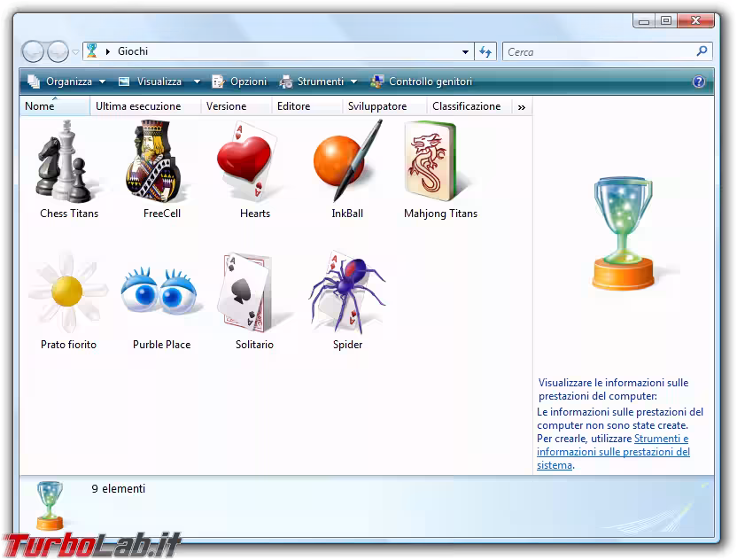
Task: Expand the Visualizza dropdown arrow
Action: tap(197, 82)
